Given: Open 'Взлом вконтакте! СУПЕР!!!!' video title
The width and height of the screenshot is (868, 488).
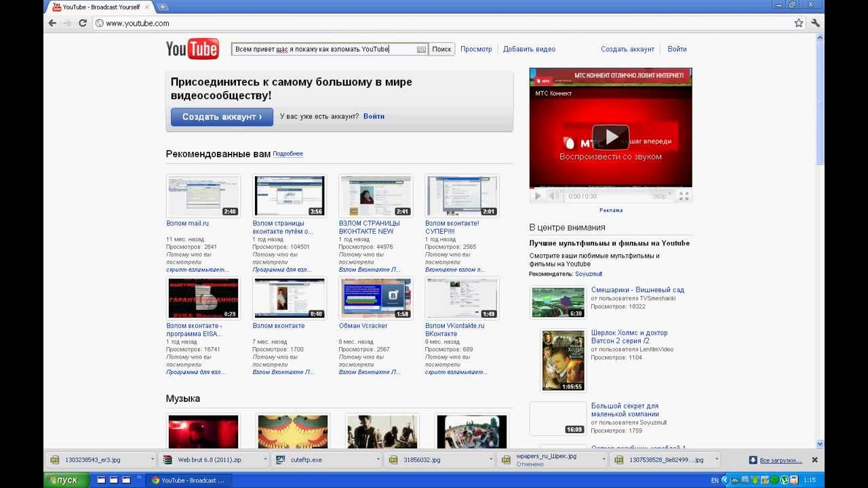Looking at the screenshot, I should click(x=452, y=227).
